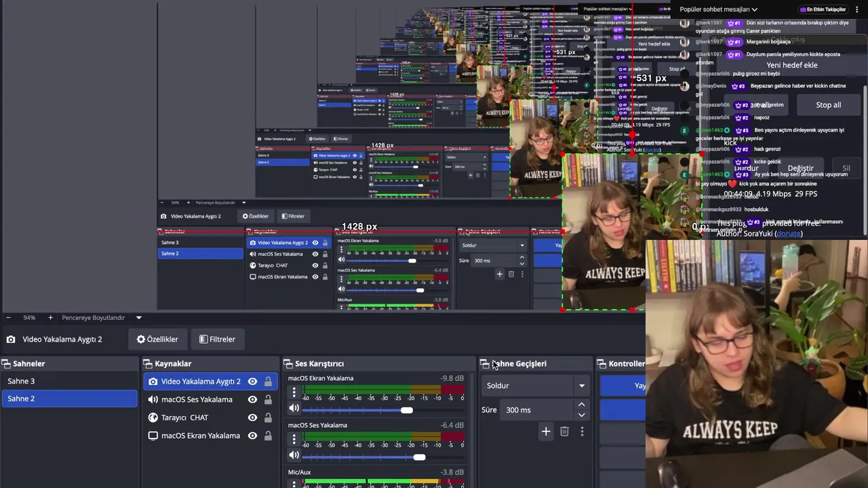Remove the transition with trash icon
The width and height of the screenshot is (868, 488).
coord(564,431)
